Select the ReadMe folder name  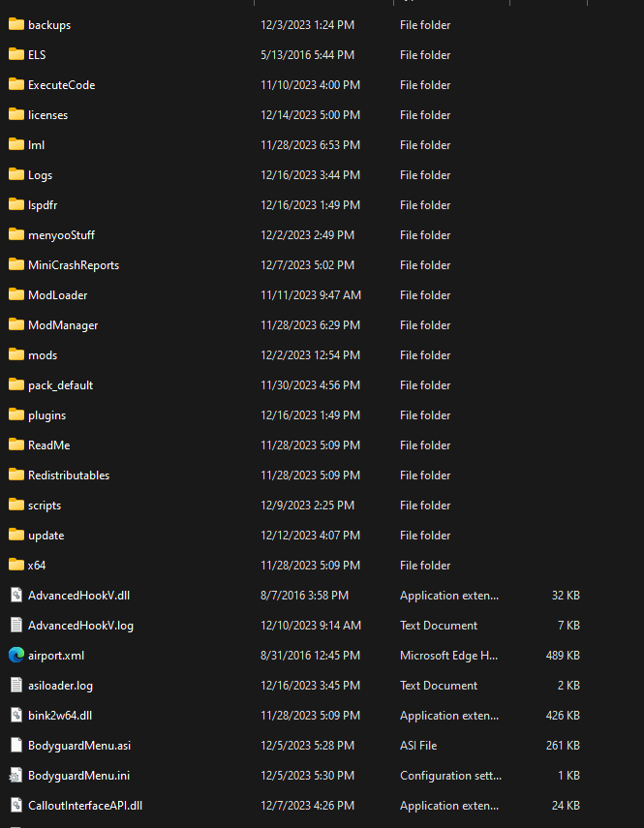pos(48,445)
